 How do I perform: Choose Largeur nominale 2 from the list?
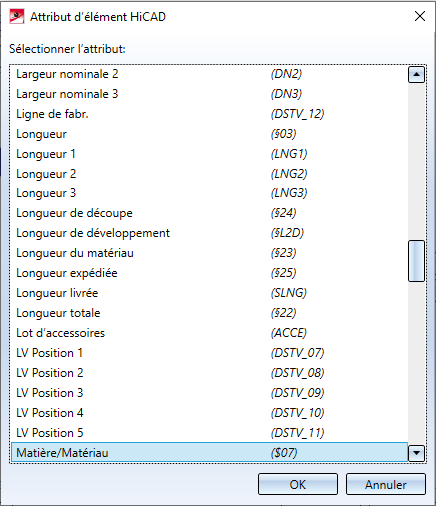(209, 74)
